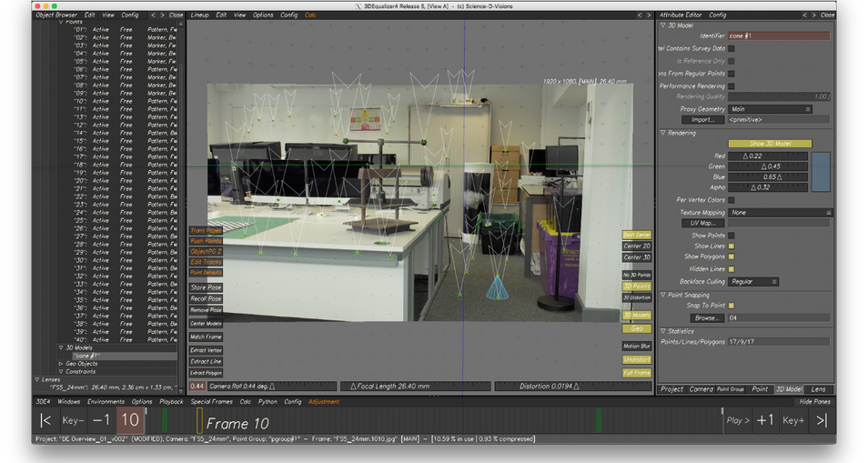Toggle Geo display button
868x463 pixels.
tap(637, 328)
